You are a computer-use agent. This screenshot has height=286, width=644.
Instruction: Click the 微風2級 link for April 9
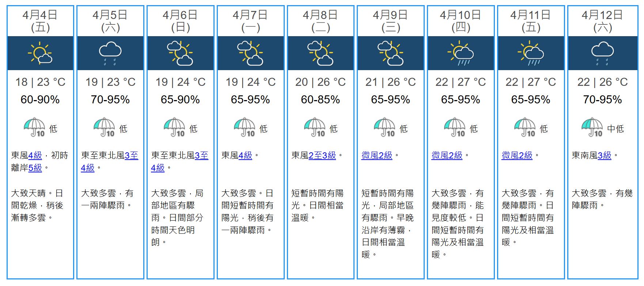click(x=377, y=156)
